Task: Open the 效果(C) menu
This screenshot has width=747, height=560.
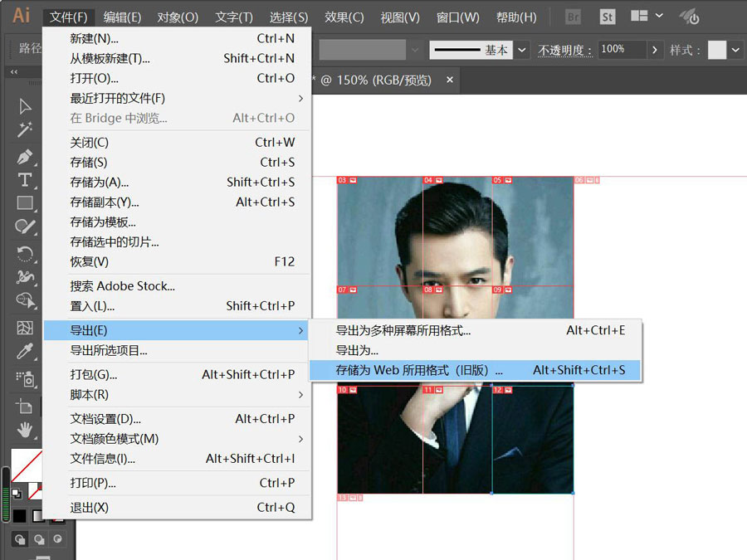Action: 344,17
